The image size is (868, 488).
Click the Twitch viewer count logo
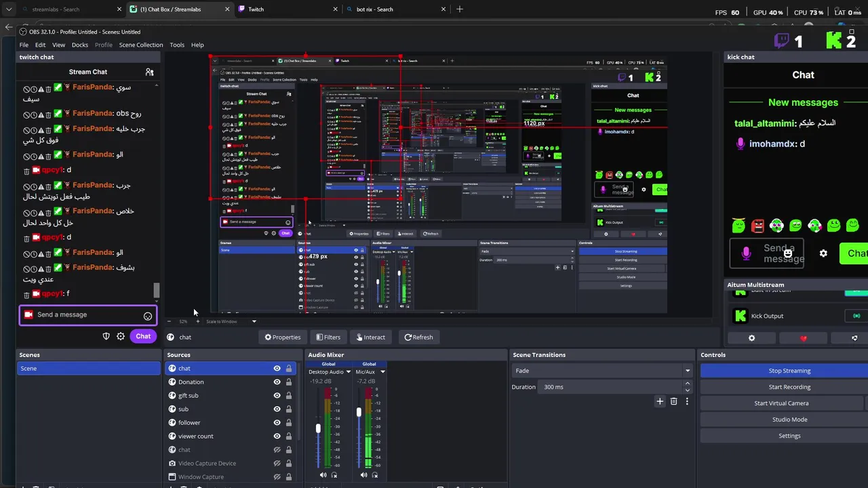[781, 41]
